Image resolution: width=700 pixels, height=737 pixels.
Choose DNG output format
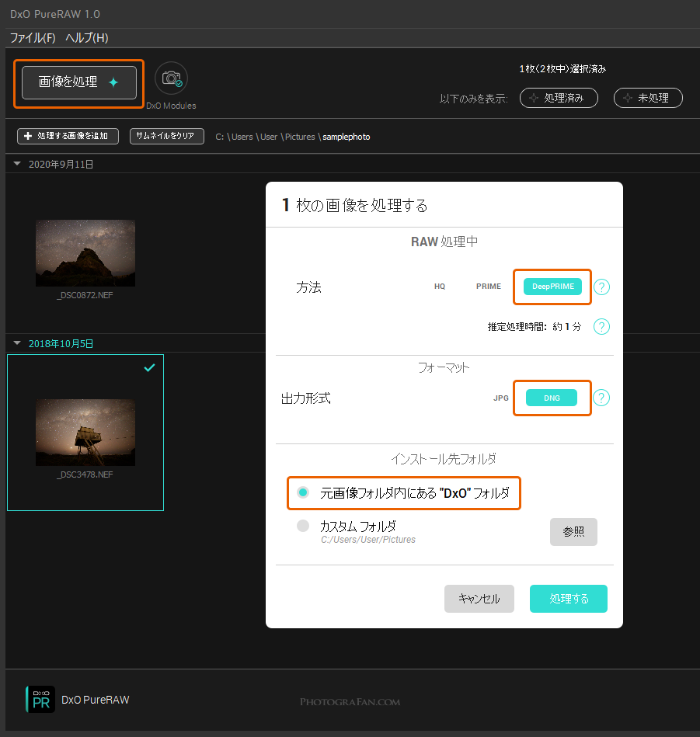pos(552,398)
